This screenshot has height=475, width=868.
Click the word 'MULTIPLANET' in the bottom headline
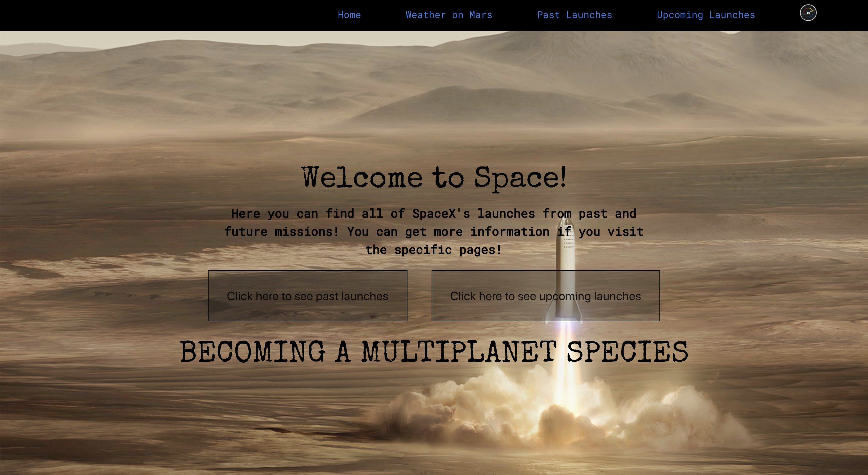click(459, 352)
